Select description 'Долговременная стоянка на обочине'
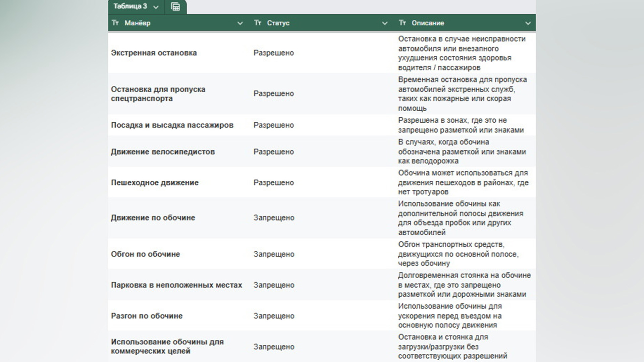 (465, 285)
